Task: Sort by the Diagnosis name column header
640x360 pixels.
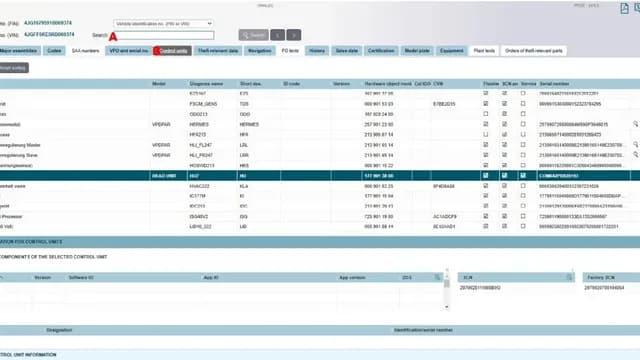Action: pos(206,84)
